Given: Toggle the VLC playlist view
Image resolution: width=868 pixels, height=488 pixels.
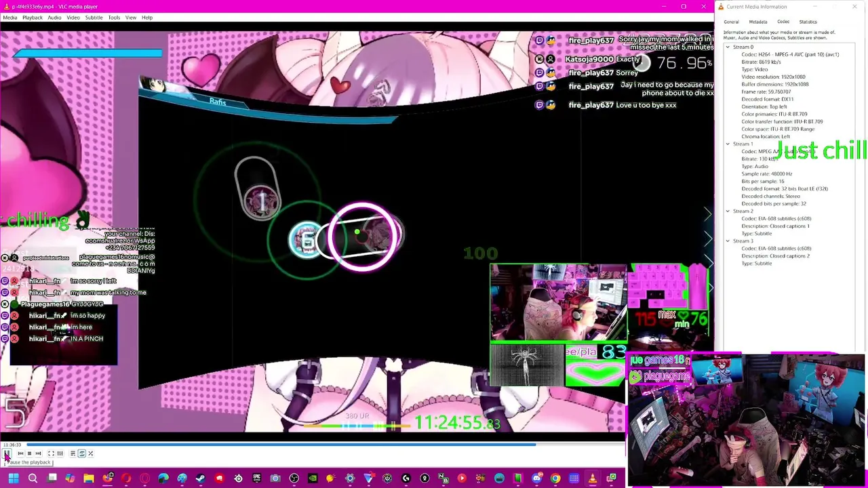Looking at the screenshot, I should [73, 453].
